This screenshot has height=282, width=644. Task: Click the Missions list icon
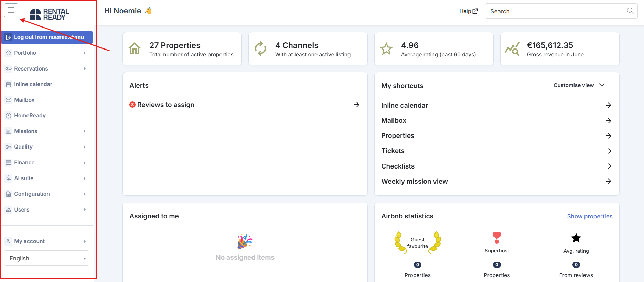(x=9, y=131)
